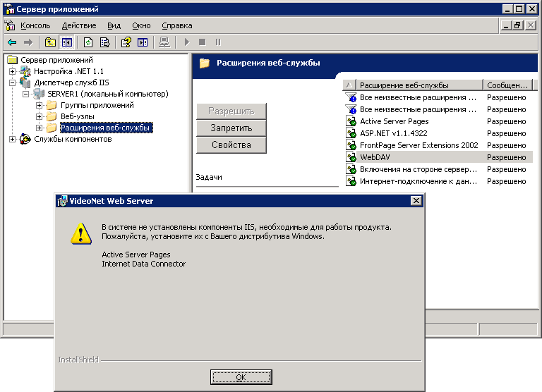Viewport: 542px width, 392px height.
Task: Stop the service with the stop icon
Action: coord(203,42)
